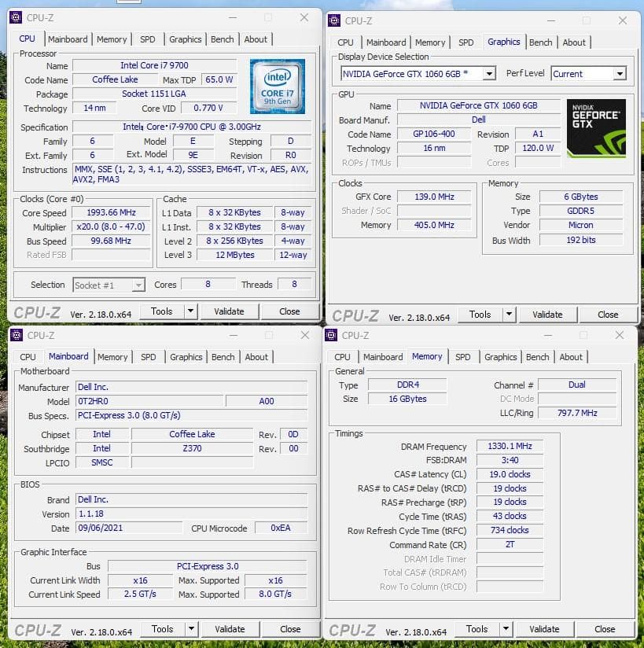Click the processor Name field Intel Core i7 9700

pos(155,65)
